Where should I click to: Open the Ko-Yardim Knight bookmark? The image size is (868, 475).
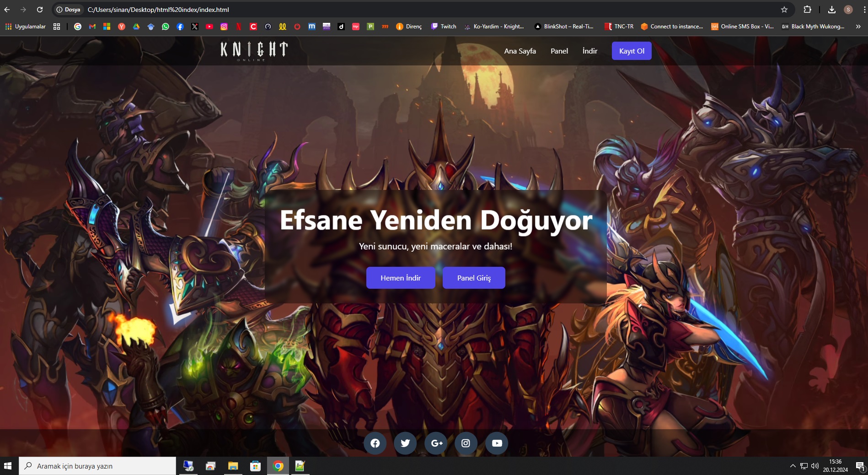point(494,27)
